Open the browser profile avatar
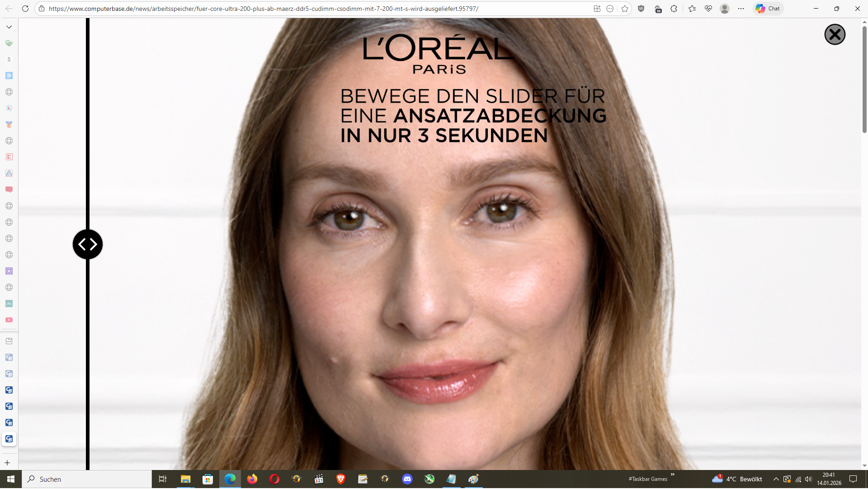 tap(725, 9)
